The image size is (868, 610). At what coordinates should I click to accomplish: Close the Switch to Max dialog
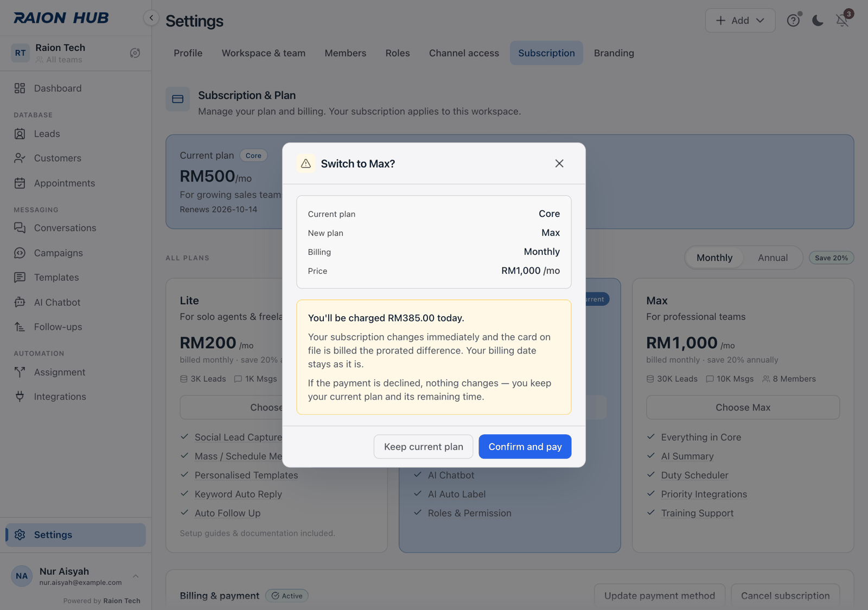559,164
